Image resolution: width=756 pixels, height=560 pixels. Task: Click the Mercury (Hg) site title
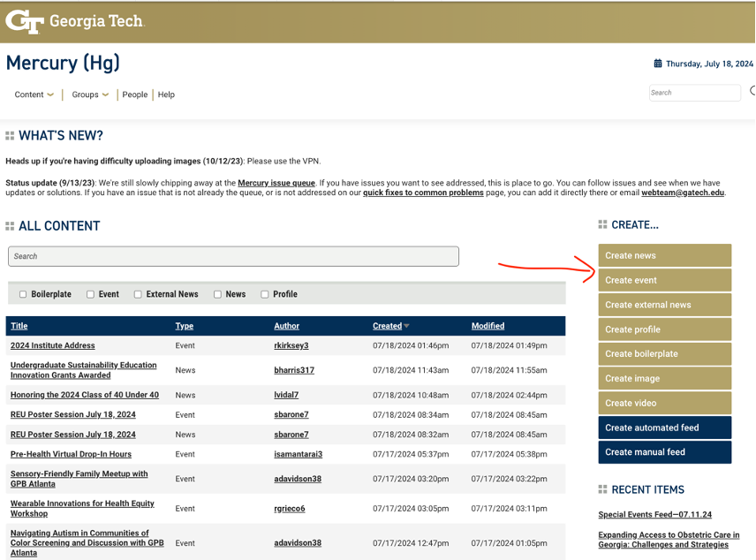(63, 63)
